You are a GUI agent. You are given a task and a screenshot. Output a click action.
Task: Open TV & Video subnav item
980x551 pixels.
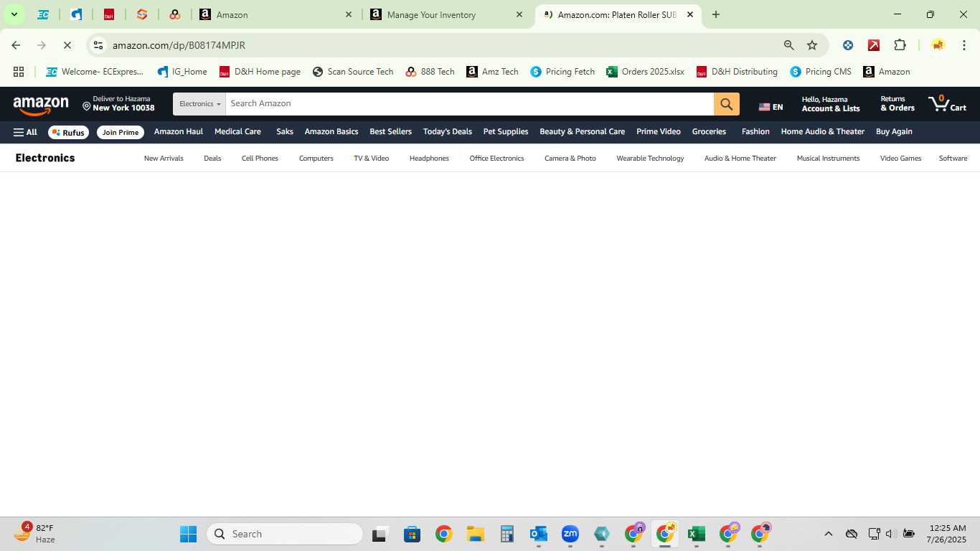[x=371, y=159]
